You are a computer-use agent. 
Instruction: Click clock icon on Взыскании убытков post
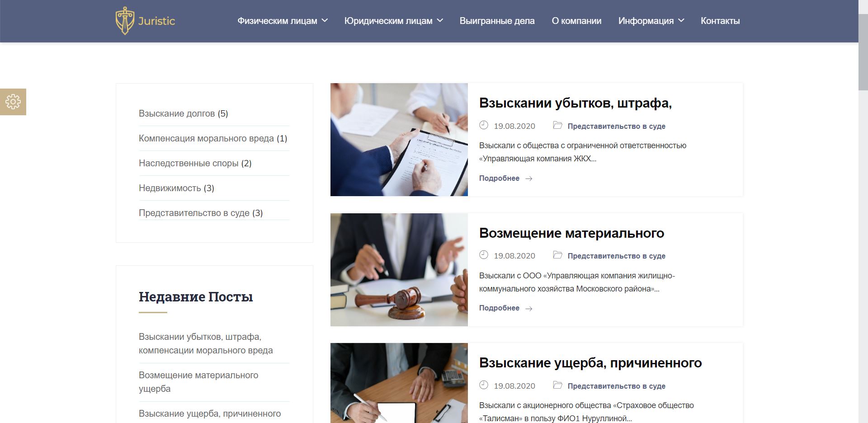point(484,125)
